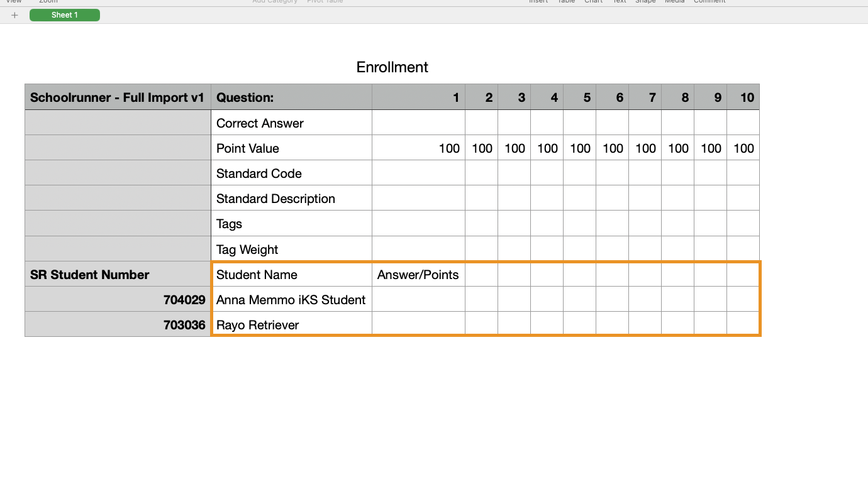The height and width of the screenshot is (494, 868).
Task: Click the Answer/Points cell
Action: tap(419, 274)
